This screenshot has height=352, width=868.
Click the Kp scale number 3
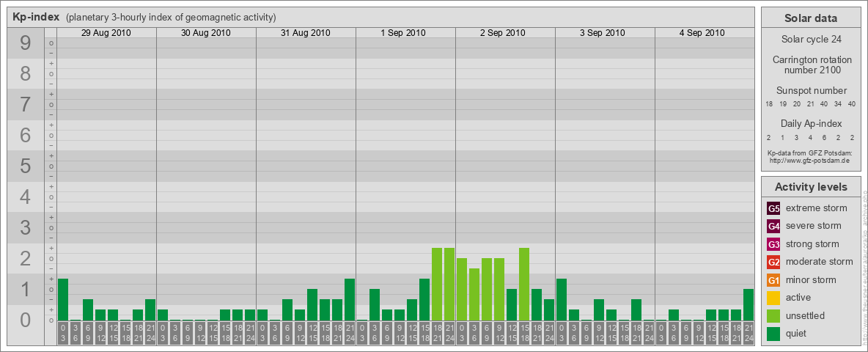coord(26,227)
